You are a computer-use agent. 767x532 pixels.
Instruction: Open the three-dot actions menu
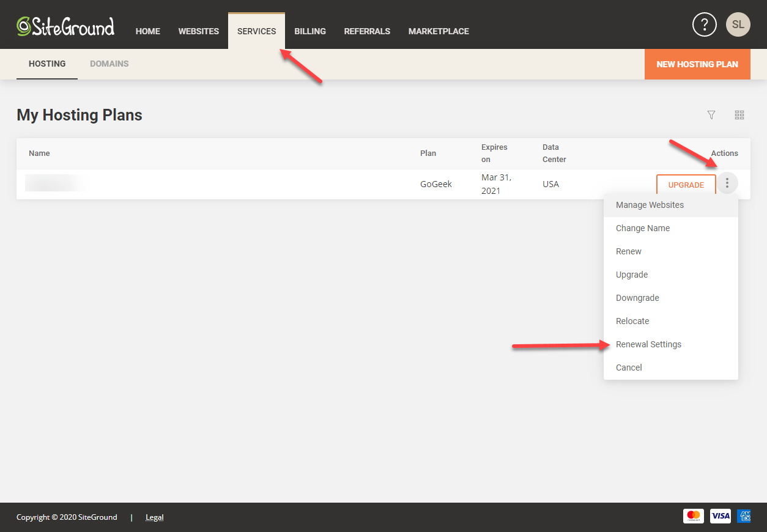tap(727, 183)
